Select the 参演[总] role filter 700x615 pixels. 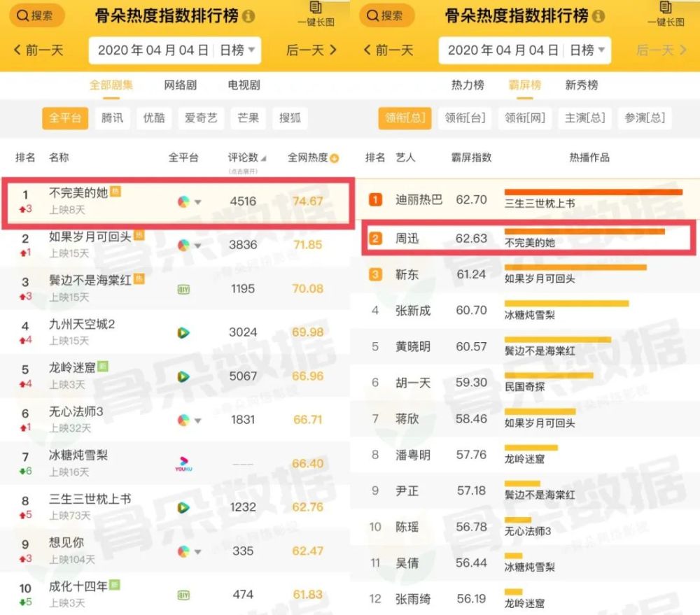click(645, 118)
